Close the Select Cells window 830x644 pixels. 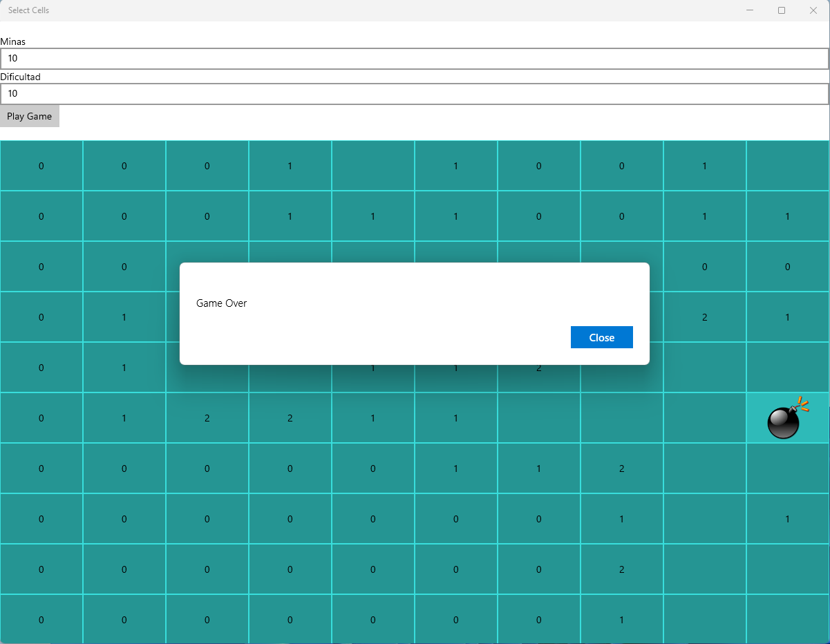[x=813, y=10]
